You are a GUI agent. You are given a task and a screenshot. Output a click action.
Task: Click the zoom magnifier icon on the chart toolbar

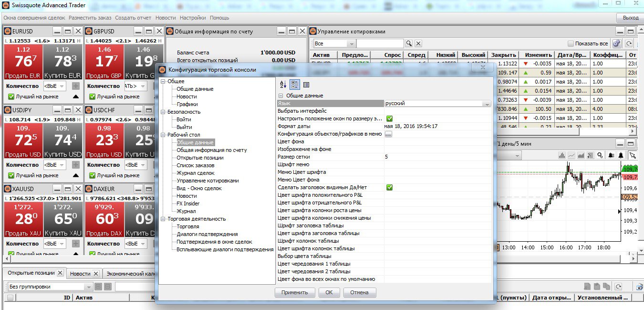pyautogui.click(x=600, y=155)
